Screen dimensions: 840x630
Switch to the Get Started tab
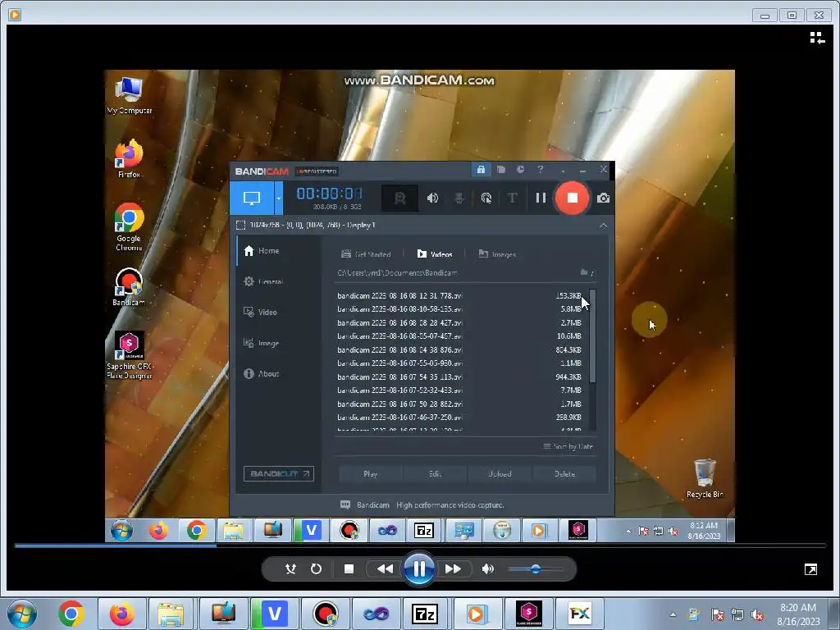(x=366, y=254)
